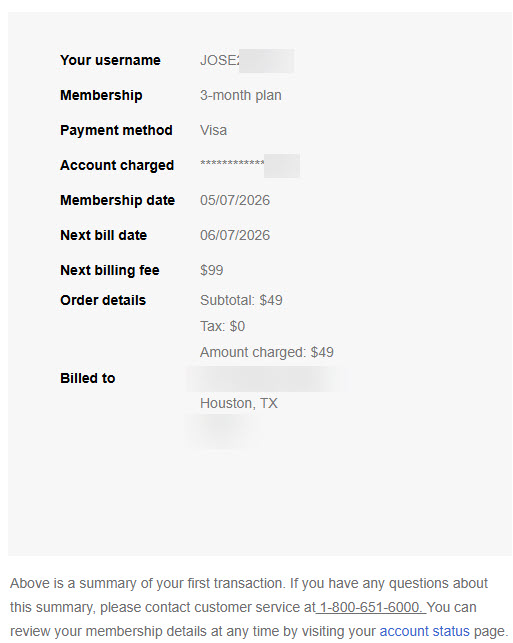Click the customer service phone number 1-800-651-6000
This screenshot has width=513, height=643.
371,607
